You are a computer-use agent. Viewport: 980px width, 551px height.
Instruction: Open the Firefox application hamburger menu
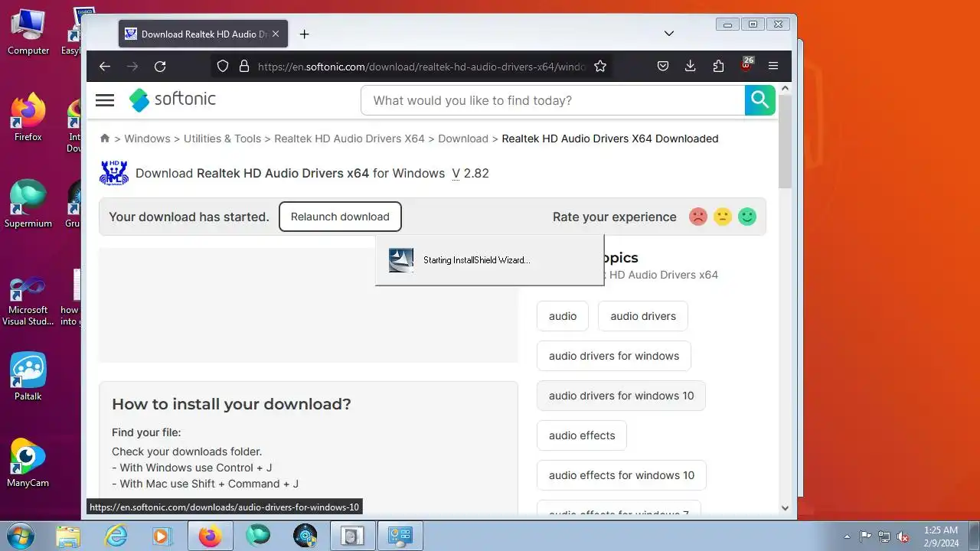(773, 67)
